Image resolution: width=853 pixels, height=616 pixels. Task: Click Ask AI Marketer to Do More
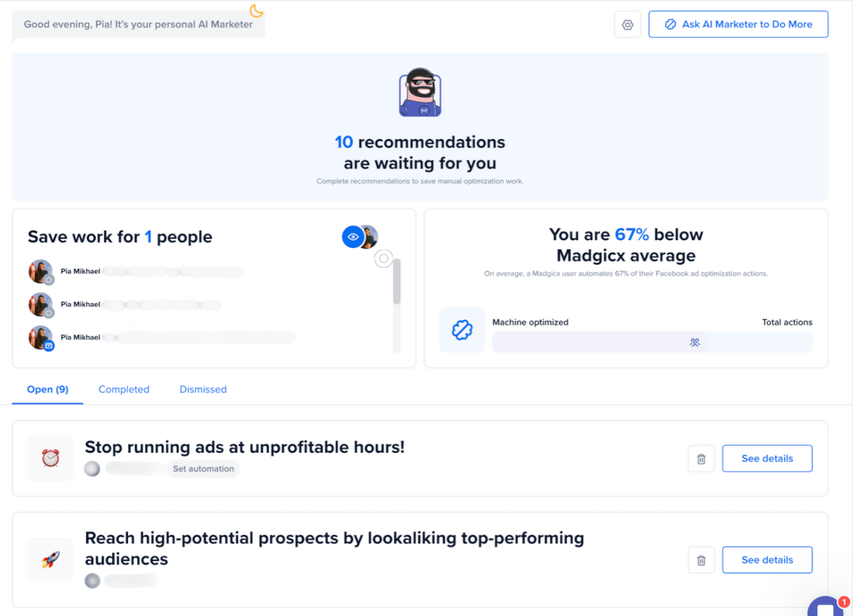738,24
